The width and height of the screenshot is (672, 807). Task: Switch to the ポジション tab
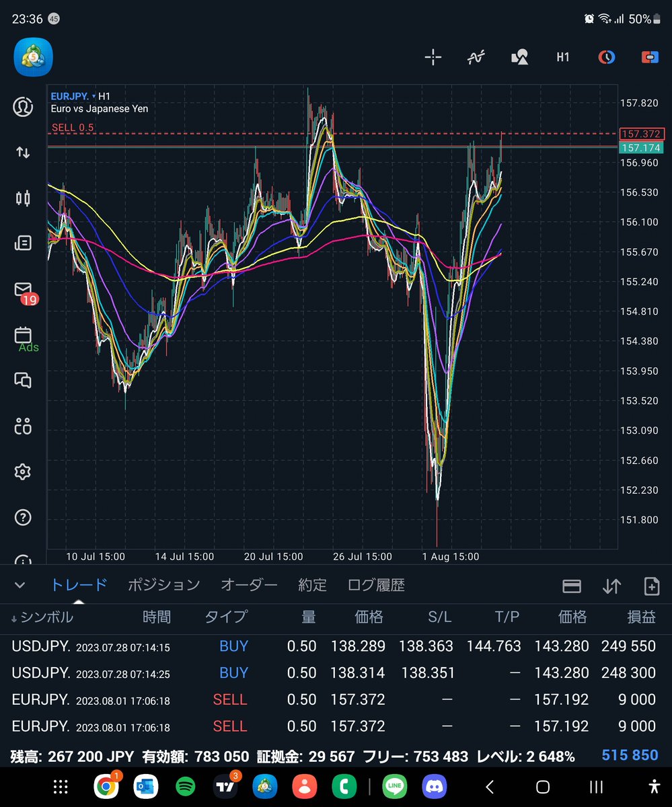coord(164,585)
